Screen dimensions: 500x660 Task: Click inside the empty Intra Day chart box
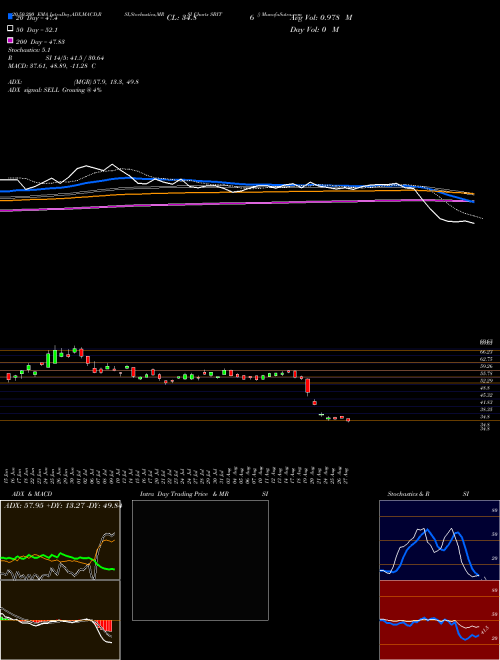pyautogui.click(x=200, y=560)
